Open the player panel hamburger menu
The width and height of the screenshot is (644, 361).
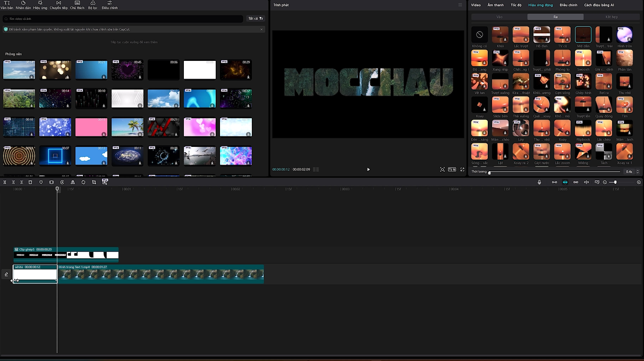point(460,5)
